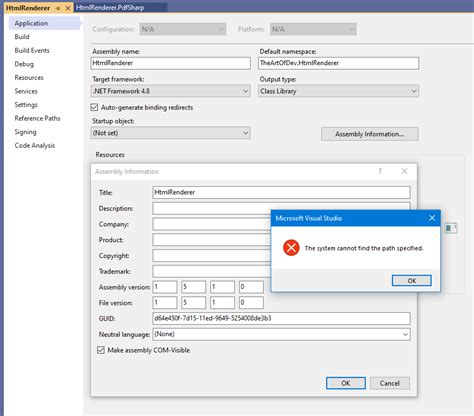Click the Assembly Information button

[370, 134]
